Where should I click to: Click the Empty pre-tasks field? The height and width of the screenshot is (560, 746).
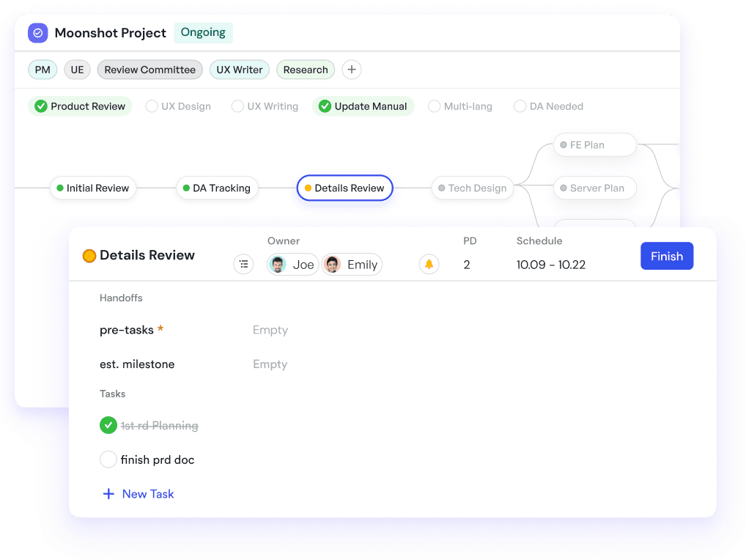click(x=270, y=330)
